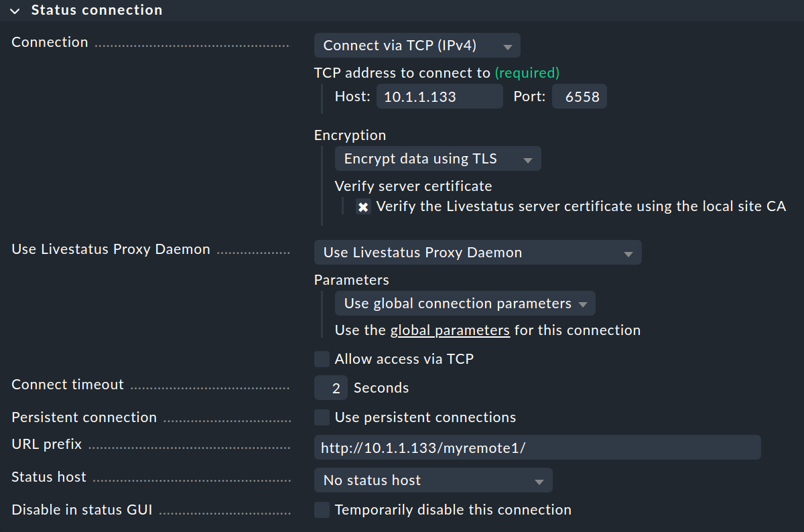Click the checked certificate verification cross icon
The image size is (804, 532).
tap(363, 206)
